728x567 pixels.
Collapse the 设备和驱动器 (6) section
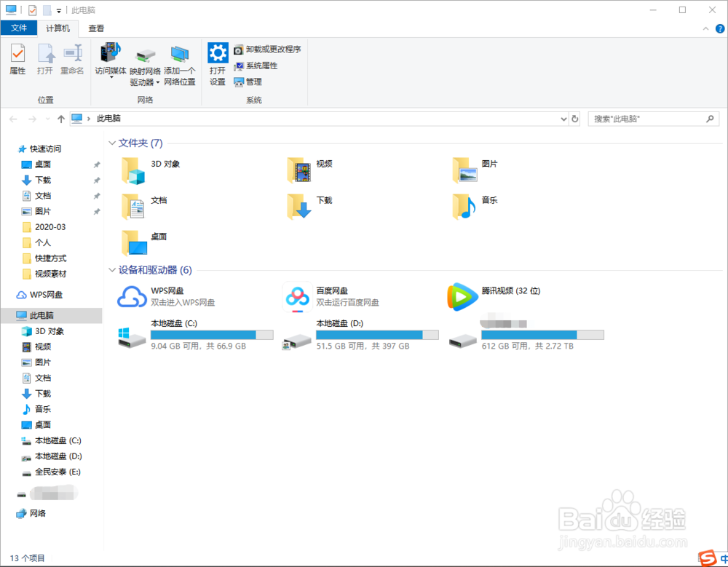(x=114, y=269)
